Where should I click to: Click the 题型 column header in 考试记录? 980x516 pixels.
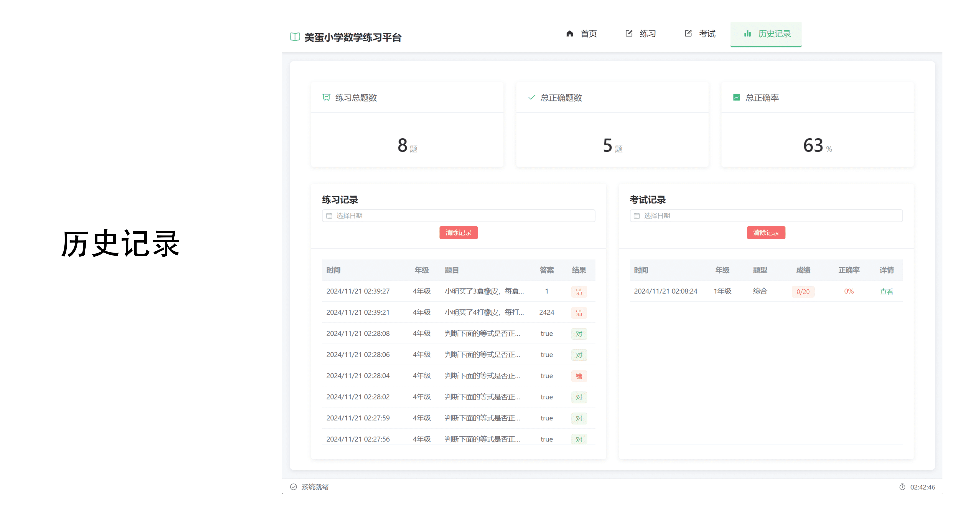tap(760, 270)
